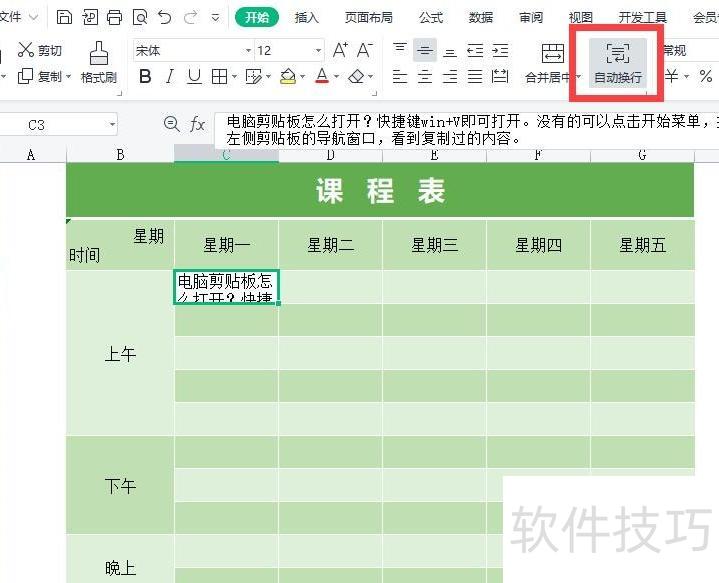
Task: Open the File (文件) menu
Action: click(17, 17)
